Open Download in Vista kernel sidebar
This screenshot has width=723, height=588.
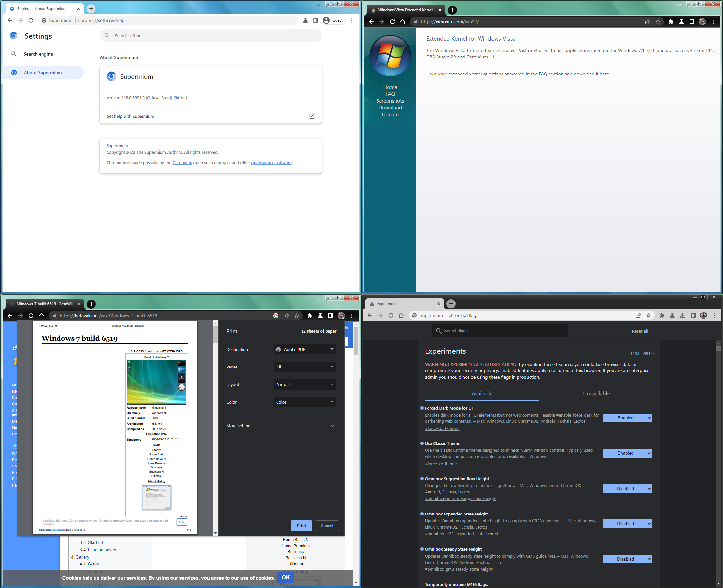click(x=390, y=108)
